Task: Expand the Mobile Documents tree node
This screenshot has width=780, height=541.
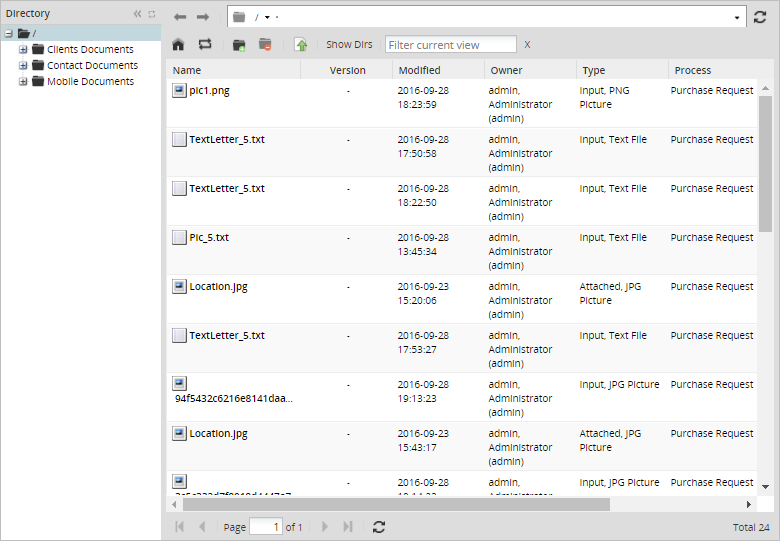Action: pyautogui.click(x=23, y=82)
